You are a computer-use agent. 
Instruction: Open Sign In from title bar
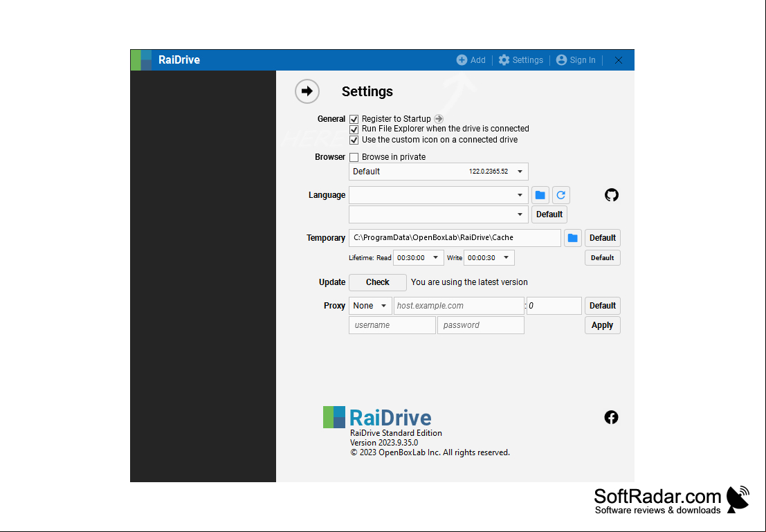click(x=576, y=60)
